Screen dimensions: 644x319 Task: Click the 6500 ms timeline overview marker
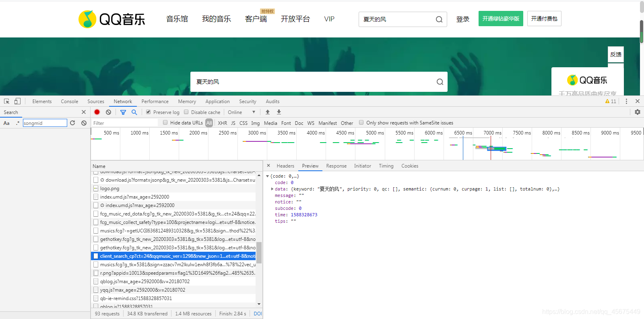pos(463,133)
